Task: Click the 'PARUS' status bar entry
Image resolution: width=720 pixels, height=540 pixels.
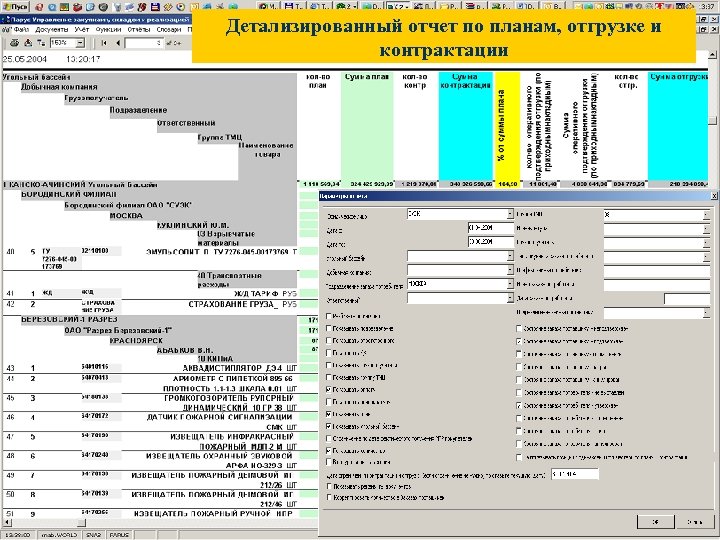Action: [120, 535]
